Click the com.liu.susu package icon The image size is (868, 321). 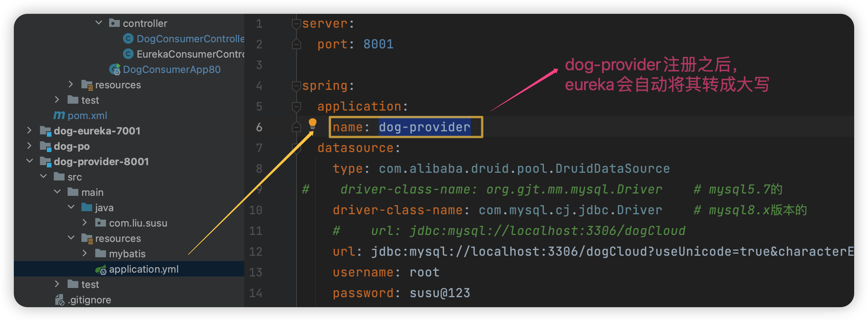pyautogui.click(x=101, y=223)
